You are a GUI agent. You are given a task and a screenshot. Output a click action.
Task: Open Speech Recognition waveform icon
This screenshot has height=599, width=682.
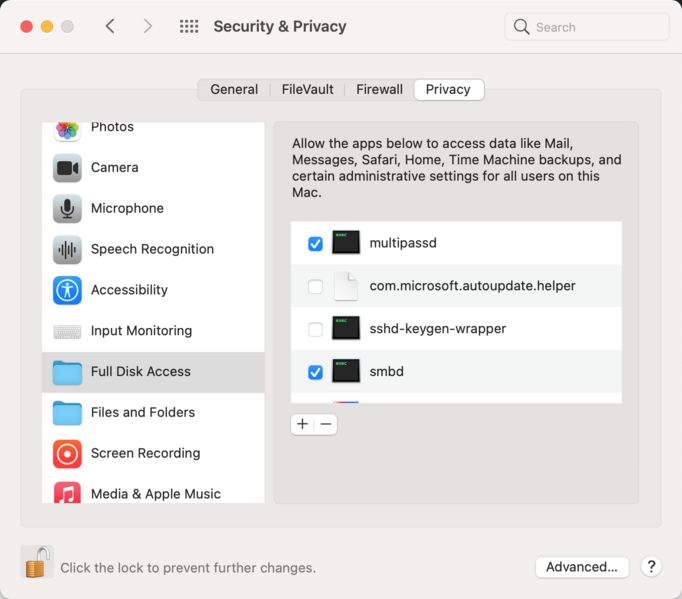pos(67,250)
